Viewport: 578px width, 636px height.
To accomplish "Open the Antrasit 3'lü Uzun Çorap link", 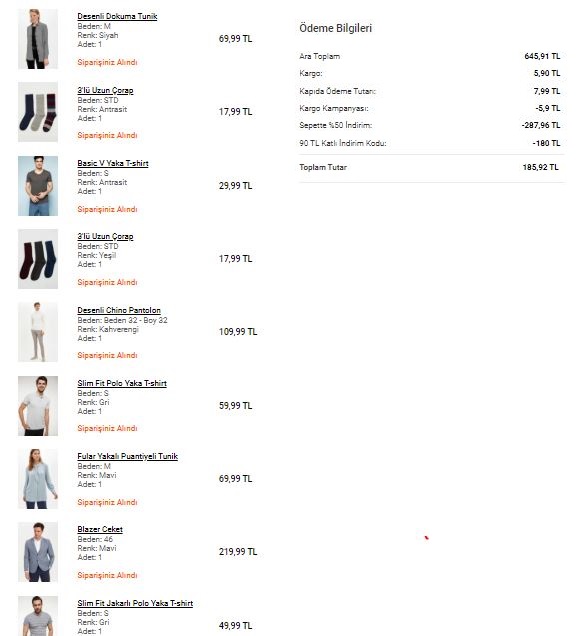I will click(105, 90).
